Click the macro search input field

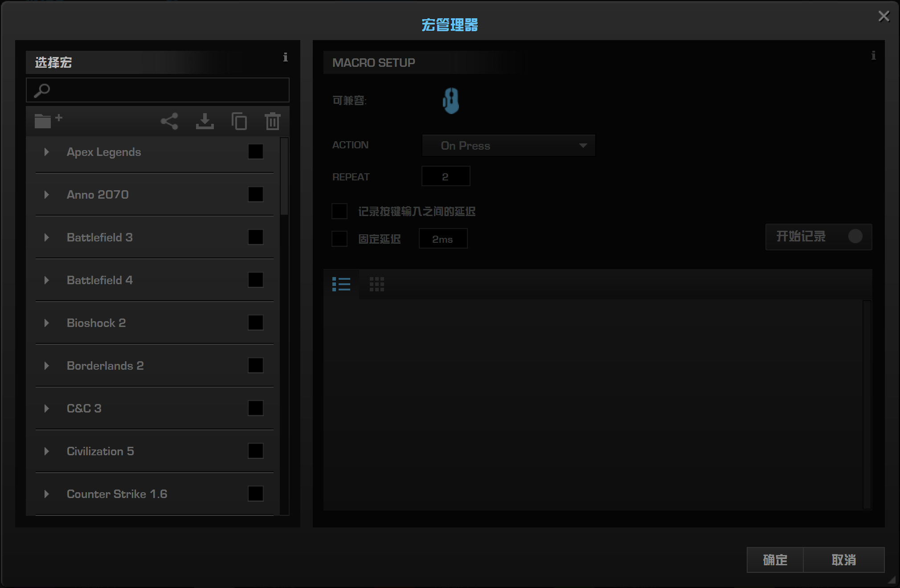click(x=158, y=90)
